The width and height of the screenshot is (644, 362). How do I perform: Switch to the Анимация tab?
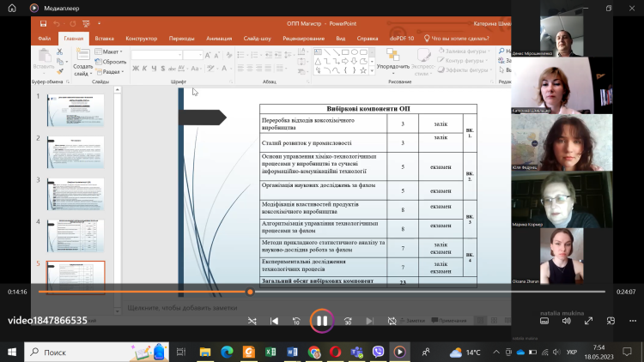[219, 39]
